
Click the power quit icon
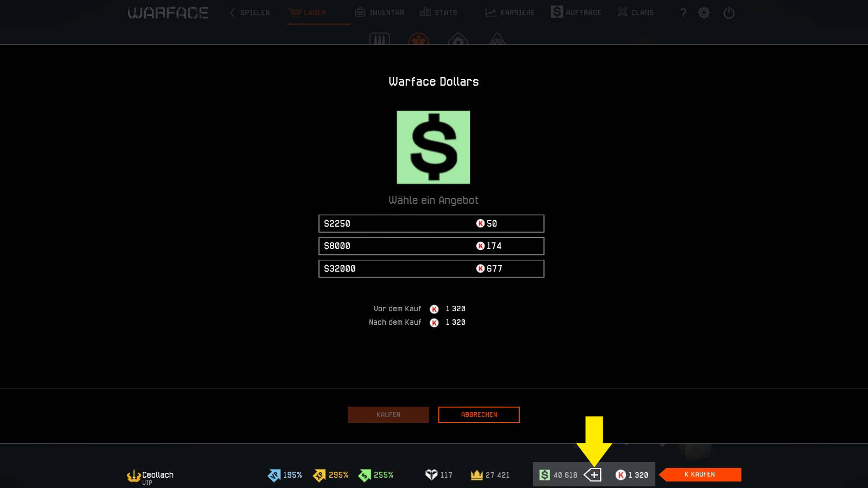(729, 12)
